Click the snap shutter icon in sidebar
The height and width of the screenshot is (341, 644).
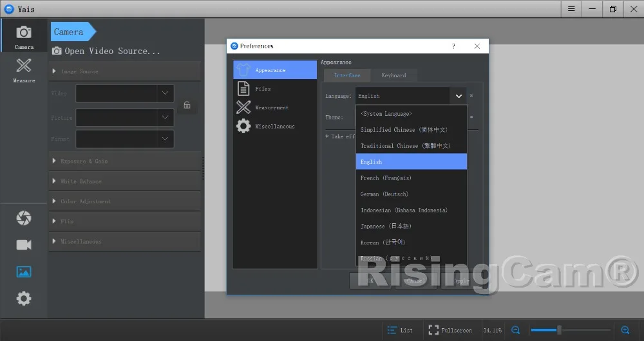[24, 218]
